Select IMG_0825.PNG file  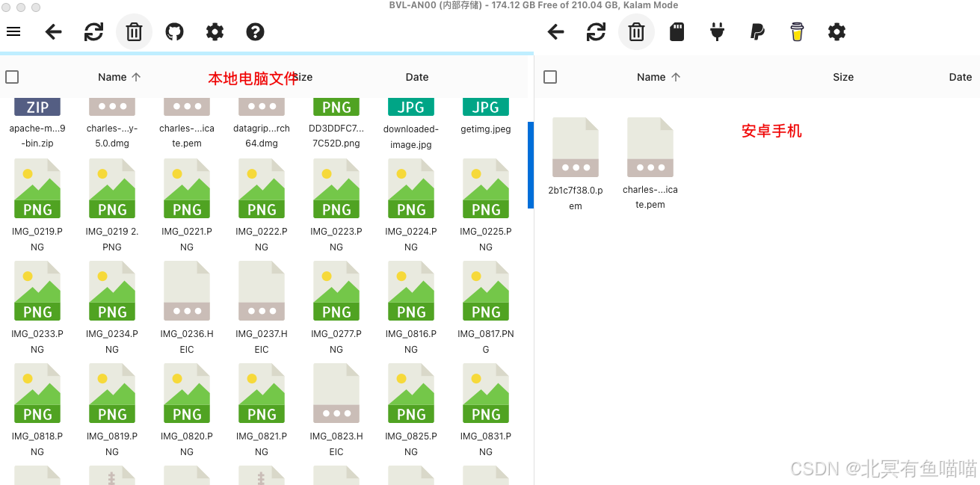[411, 394]
